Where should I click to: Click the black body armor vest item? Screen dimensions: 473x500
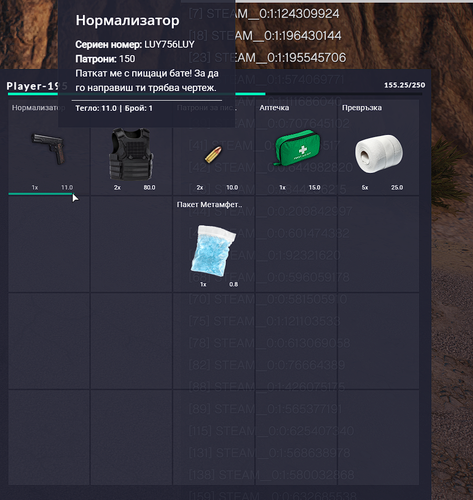(x=131, y=154)
